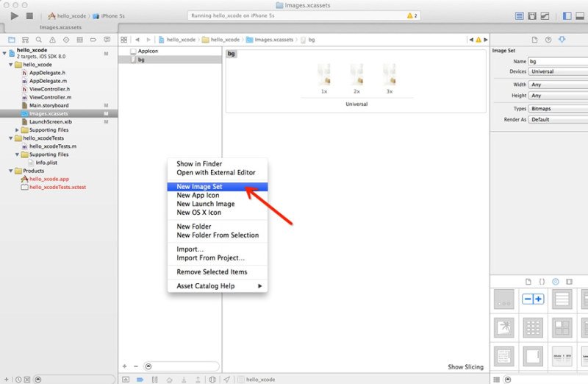
Task: Choose Open with External Editor
Action: tap(217, 172)
